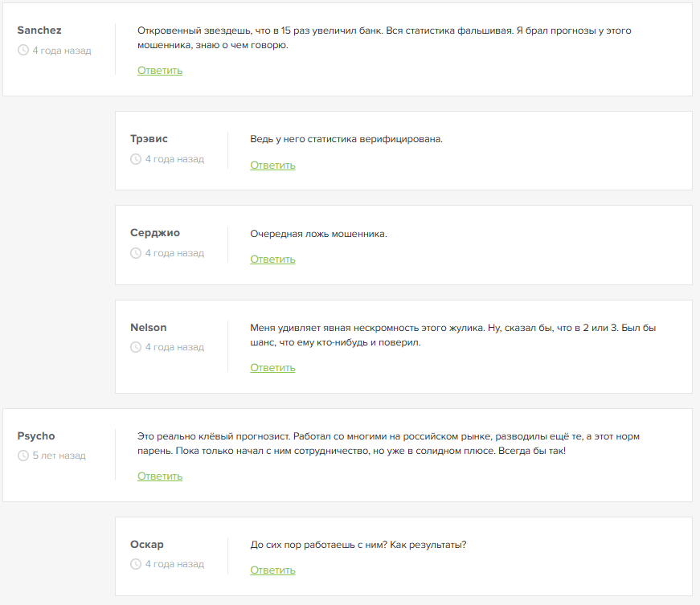
Task: Reply to Psycho's review
Action: 160,476
